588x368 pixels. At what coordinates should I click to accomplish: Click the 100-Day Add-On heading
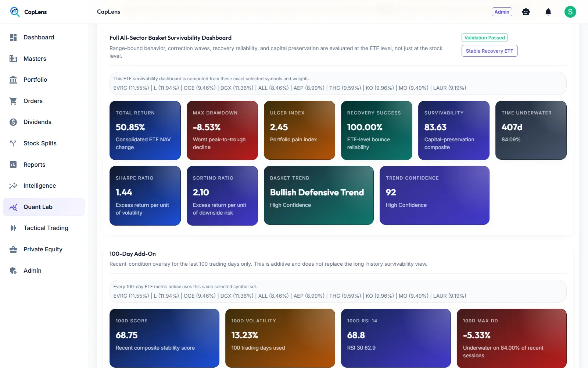click(133, 254)
